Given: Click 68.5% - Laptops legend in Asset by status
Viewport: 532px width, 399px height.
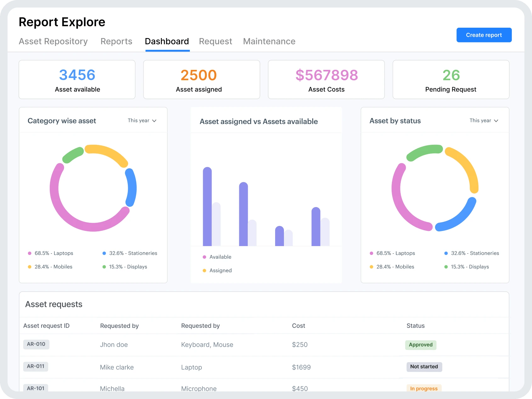Looking at the screenshot, I should pos(393,253).
